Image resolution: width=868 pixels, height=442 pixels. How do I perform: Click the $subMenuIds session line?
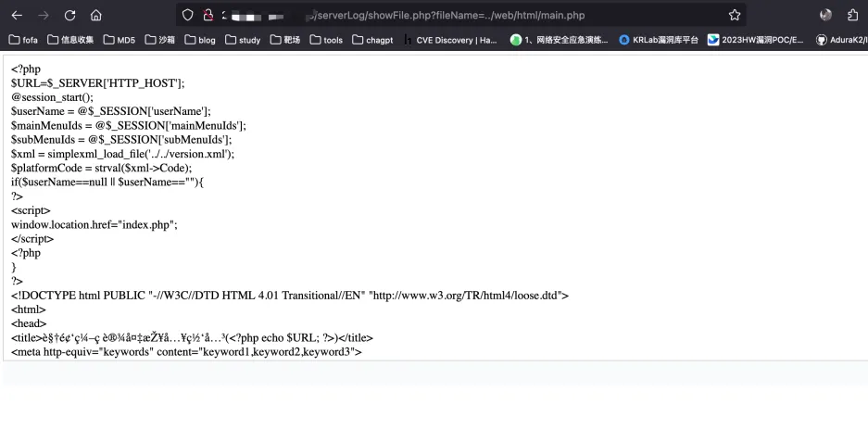pos(121,140)
